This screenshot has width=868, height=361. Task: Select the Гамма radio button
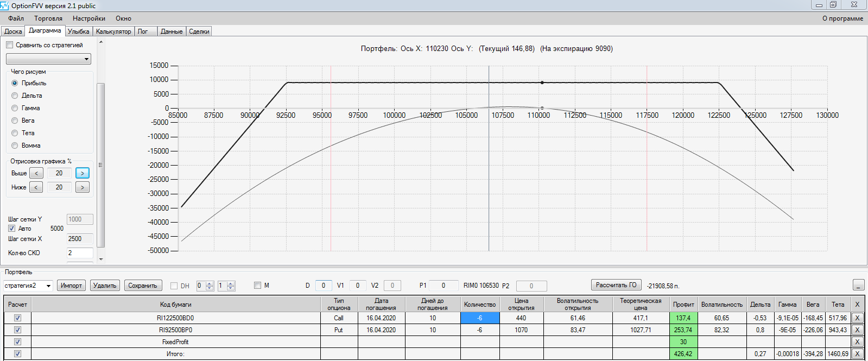click(x=15, y=108)
